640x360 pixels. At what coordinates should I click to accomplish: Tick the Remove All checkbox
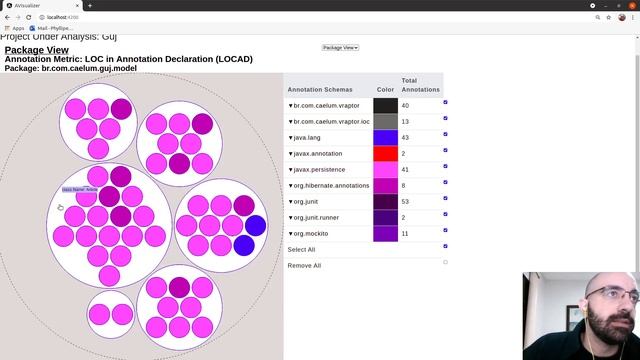point(445,262)
